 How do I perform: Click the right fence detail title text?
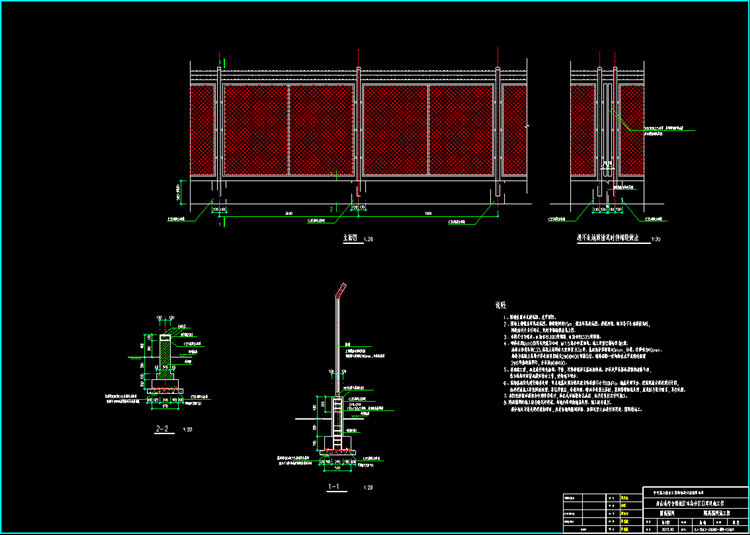click(x=606, y=239)
